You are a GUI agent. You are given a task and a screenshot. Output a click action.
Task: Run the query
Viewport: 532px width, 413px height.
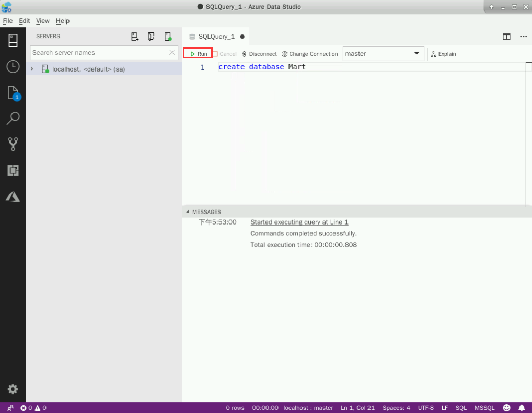point(198,54)
